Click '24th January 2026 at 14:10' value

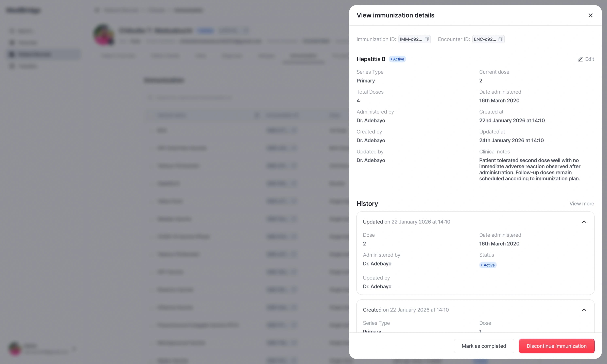[511, 140]
